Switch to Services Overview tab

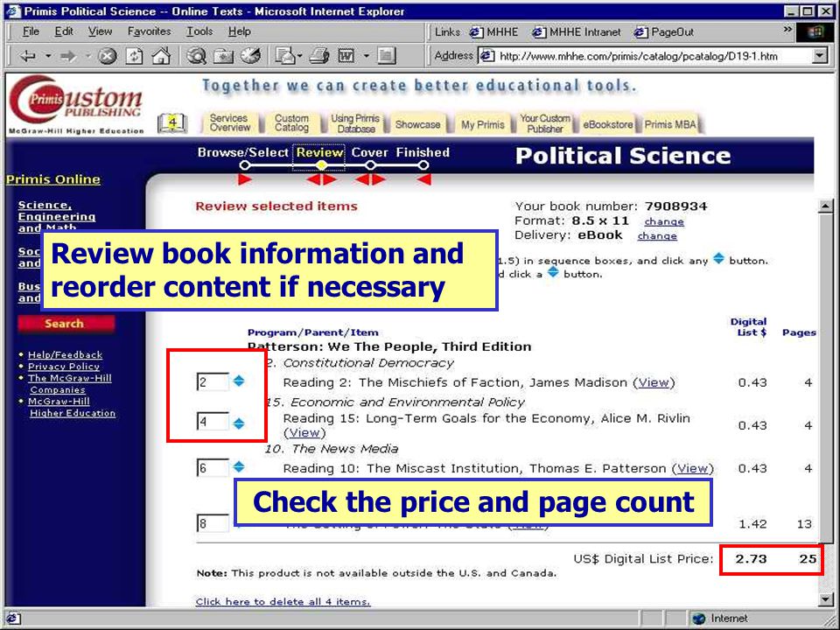pos(230,122)
